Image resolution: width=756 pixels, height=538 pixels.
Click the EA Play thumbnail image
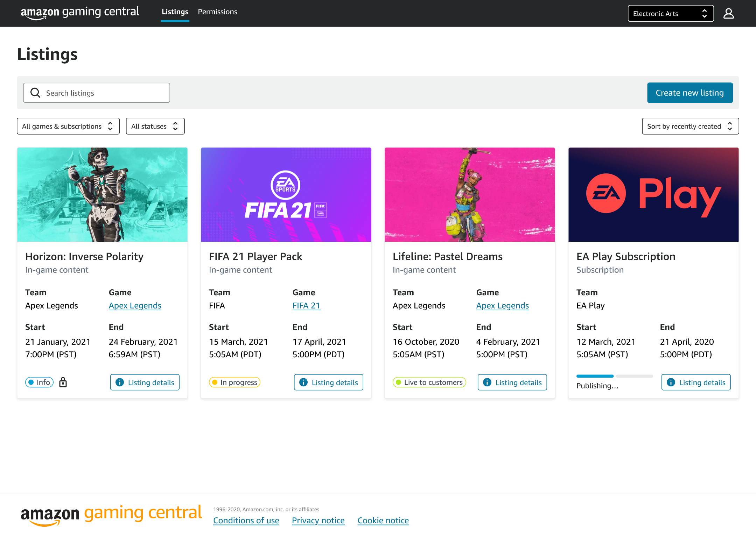653,195
